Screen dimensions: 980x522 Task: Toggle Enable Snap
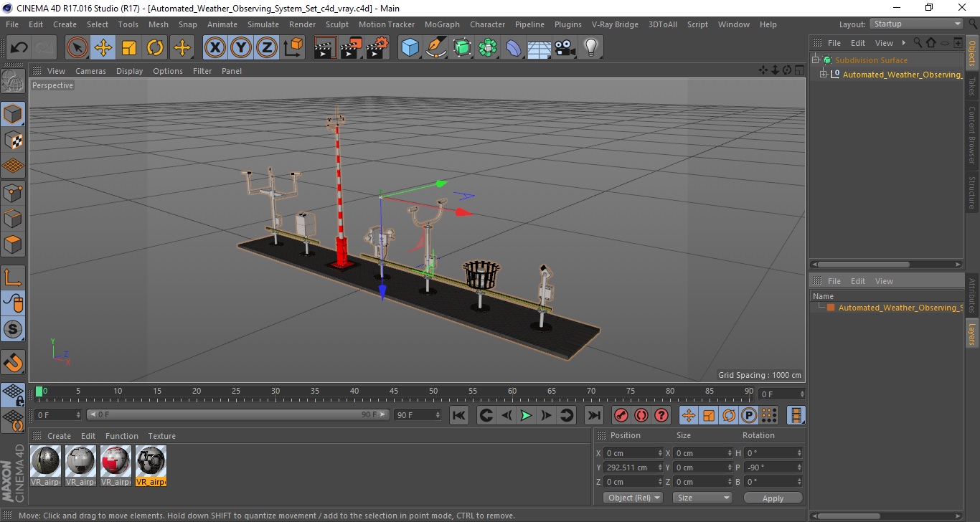(x=13, y=329)
